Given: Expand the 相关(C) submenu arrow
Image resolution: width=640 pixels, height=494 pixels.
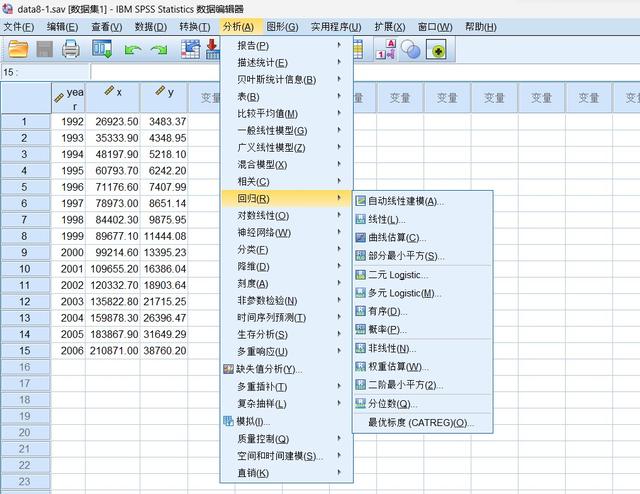Looking at the screenshot, I should (339, 181).
